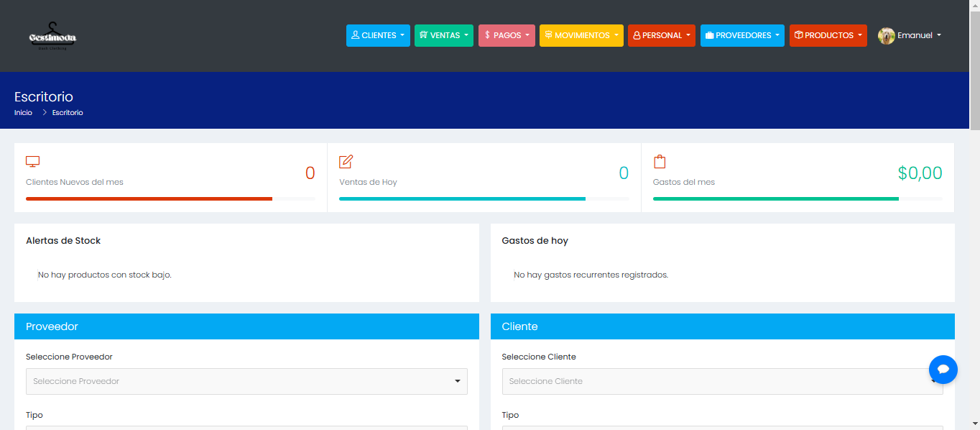Open the Personal menu
This screenshot has width=980, height=430.
coord(661,35)
